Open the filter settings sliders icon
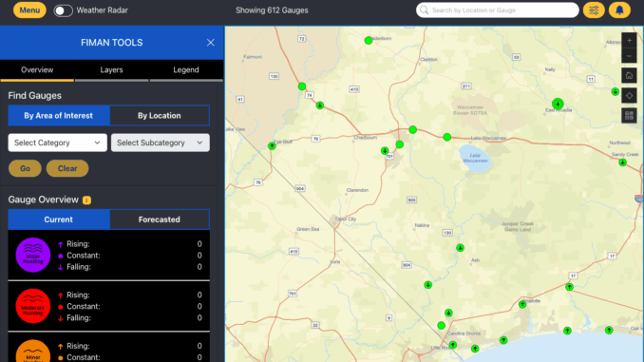Screen dimensions: 644x362 pos(594,10)
